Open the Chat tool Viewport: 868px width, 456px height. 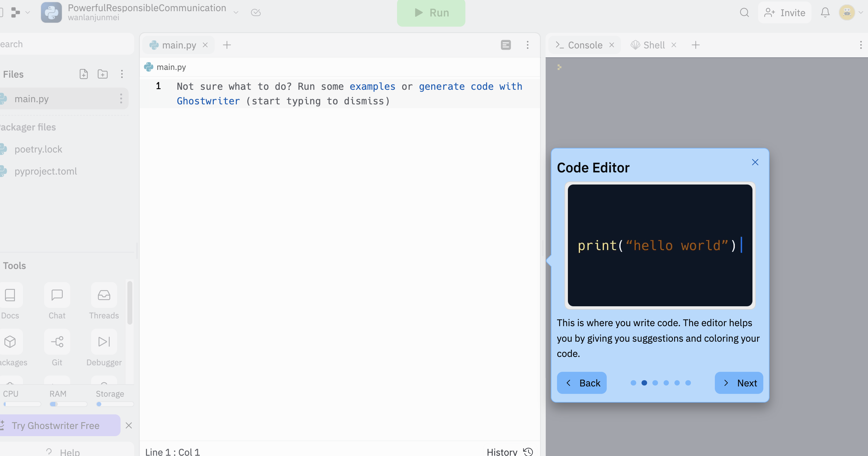click(57, 295)
